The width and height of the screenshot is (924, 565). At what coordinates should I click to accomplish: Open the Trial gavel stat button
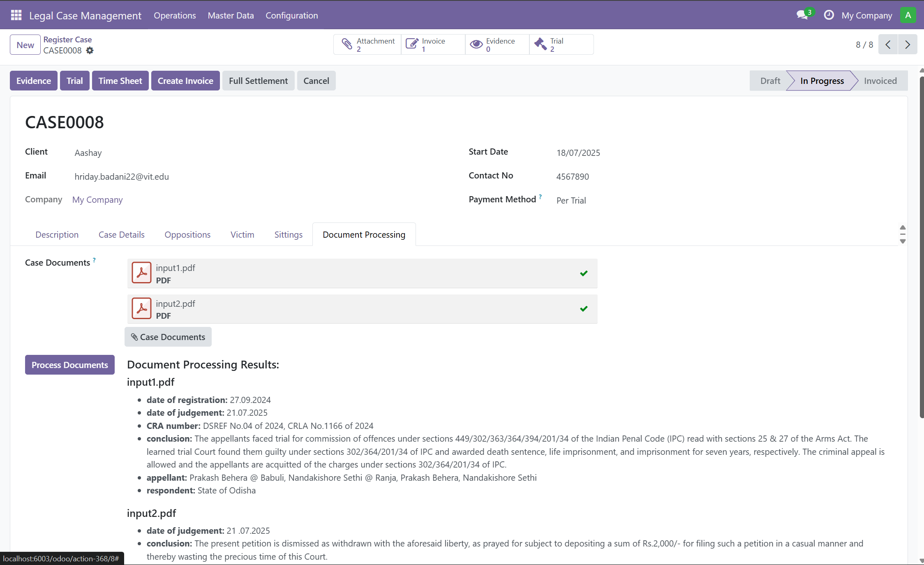[x=561, y=44]
